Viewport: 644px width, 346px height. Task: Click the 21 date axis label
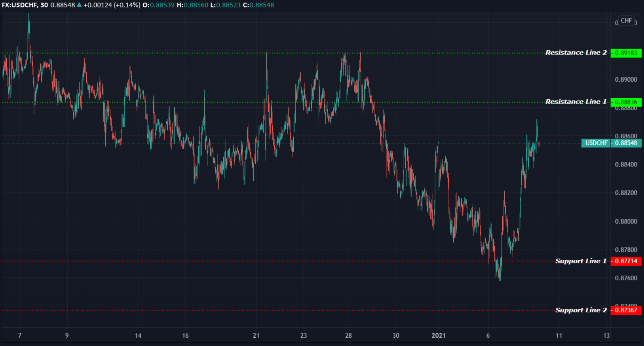point(256,336)
